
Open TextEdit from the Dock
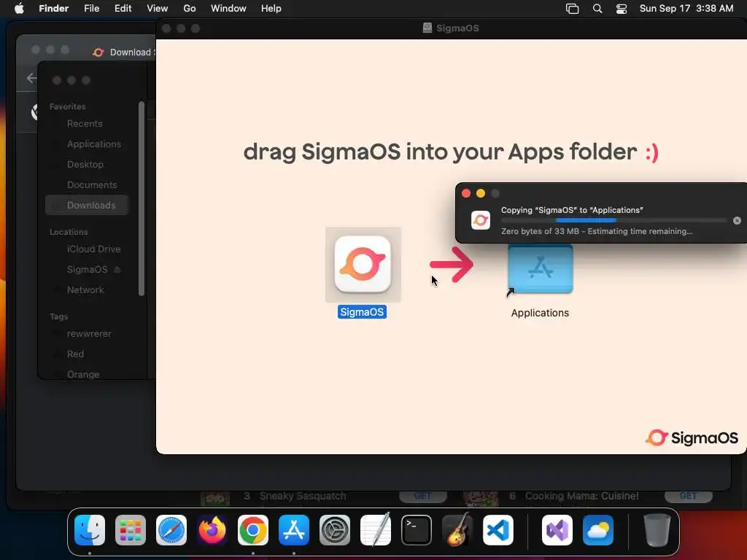376,530
